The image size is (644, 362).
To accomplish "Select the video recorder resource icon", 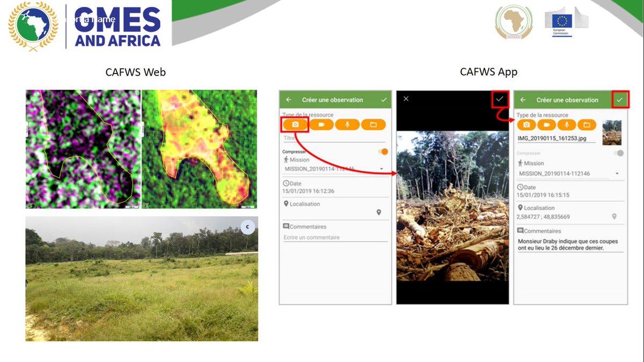I will [x=323, y=124].
